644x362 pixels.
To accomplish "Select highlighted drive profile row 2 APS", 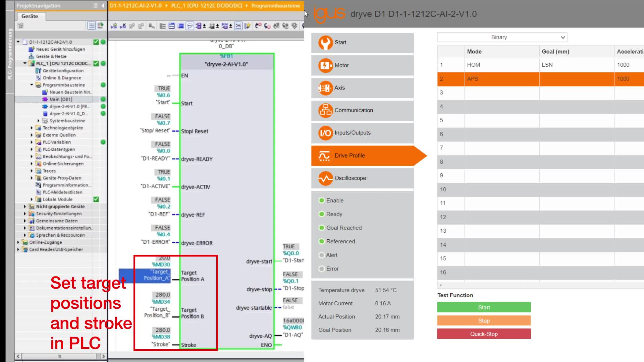I will pyautogui.click(x=541, y=79).
